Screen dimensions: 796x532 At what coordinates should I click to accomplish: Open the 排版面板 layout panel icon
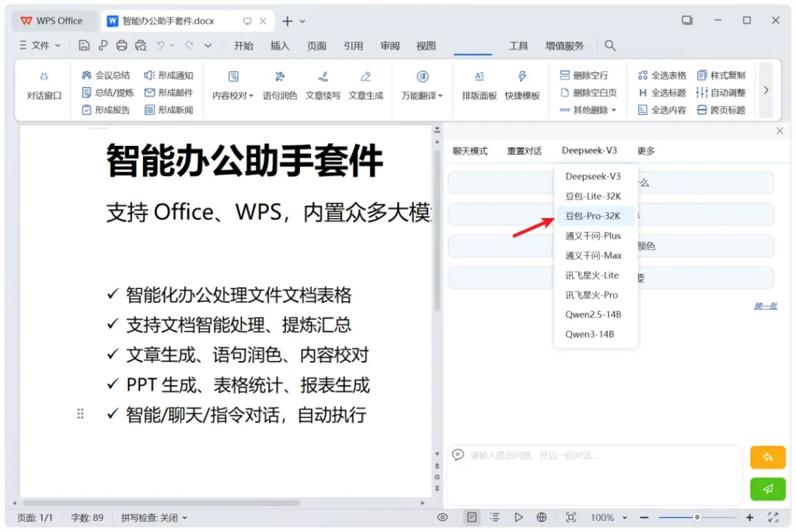point(480,77)
